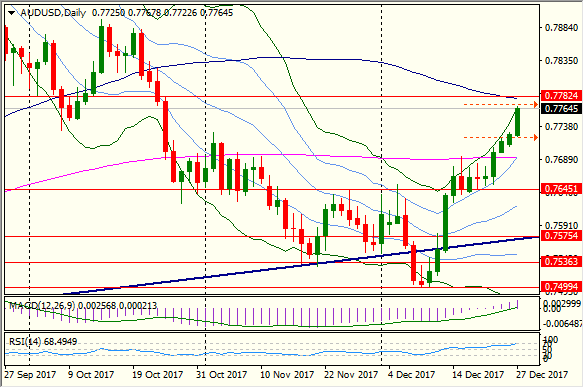Open the chart dropdown triangle beside AUDUSD

11,13
